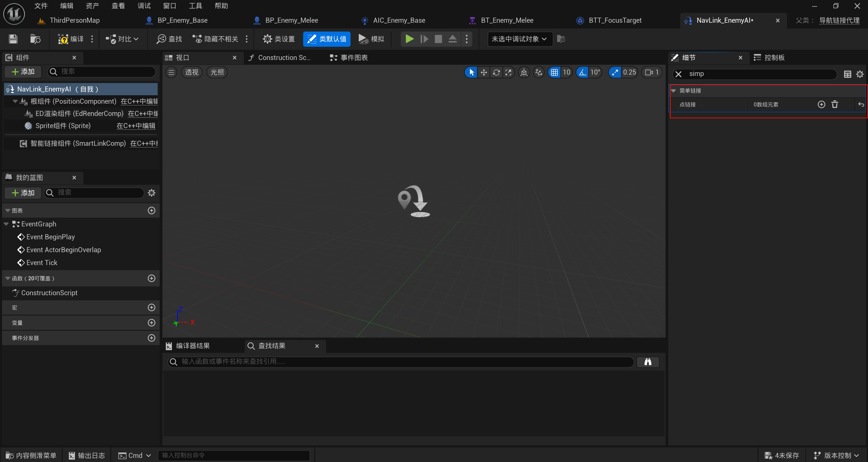This screenshot has height=462, width=868.
Task: Collapse the EventGraph tree item
Action: (6, 224)
